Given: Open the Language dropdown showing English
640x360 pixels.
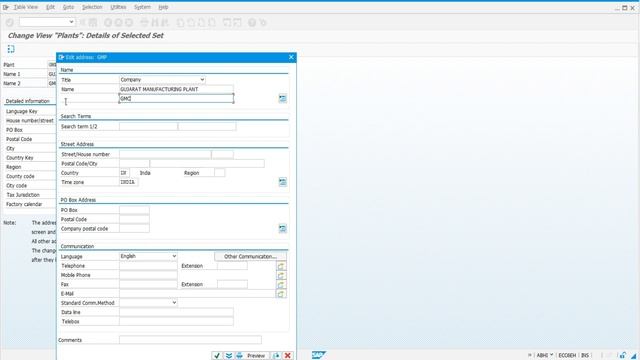Looking at the screenshot, I should (174, 256).
